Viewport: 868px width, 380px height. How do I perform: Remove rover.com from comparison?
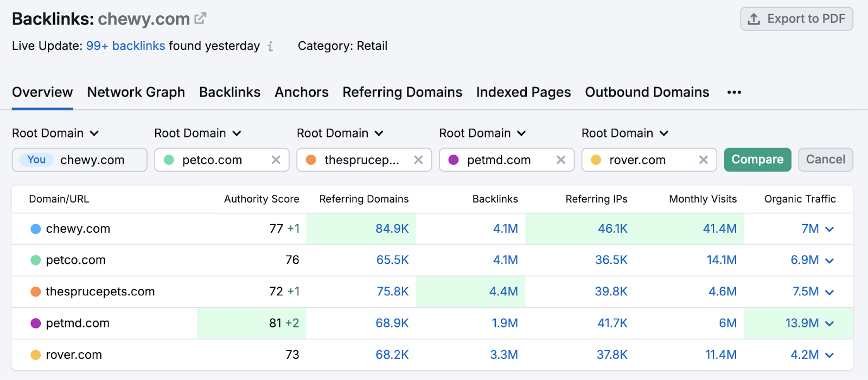pos(703,160)
